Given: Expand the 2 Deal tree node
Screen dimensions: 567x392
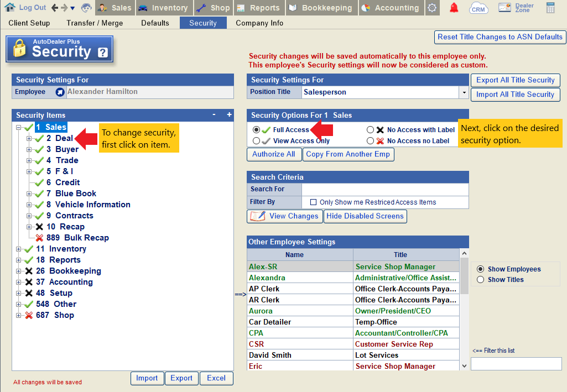Looking at the screenshot, I should click(x=29, y=138).
